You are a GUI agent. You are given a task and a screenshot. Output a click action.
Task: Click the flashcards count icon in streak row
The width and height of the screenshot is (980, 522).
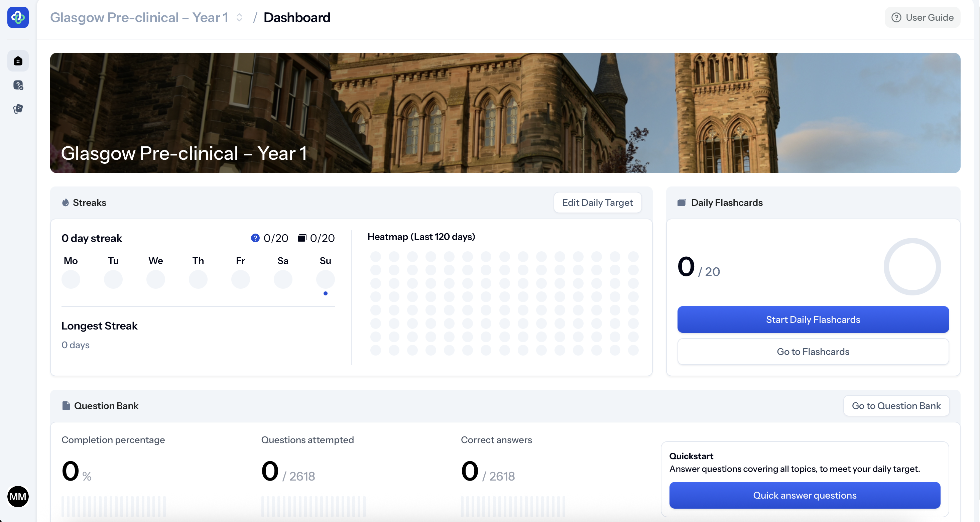302,238
